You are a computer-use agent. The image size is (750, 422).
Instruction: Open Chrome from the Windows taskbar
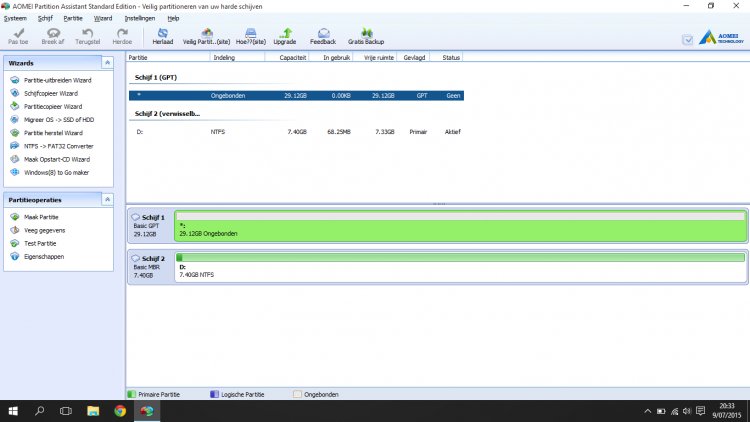pos(120,410)
